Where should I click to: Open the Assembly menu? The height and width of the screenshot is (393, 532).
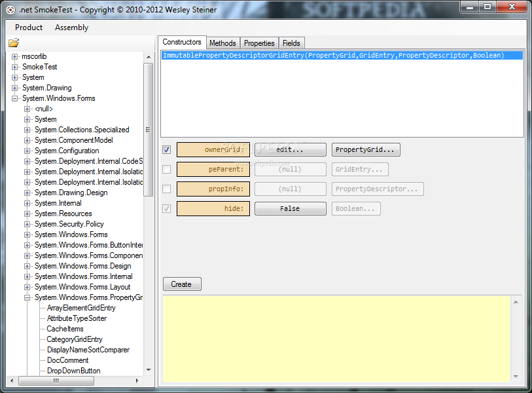tap(71, 28)
